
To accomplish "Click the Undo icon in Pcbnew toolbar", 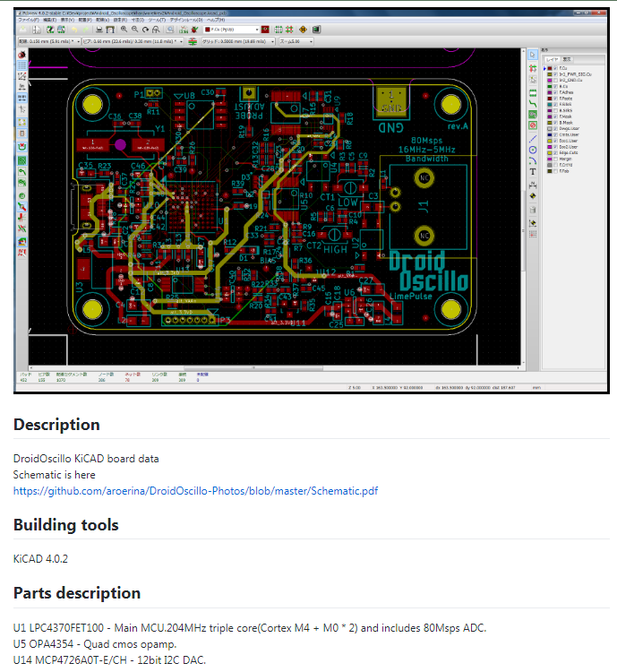I will (74, 30).
